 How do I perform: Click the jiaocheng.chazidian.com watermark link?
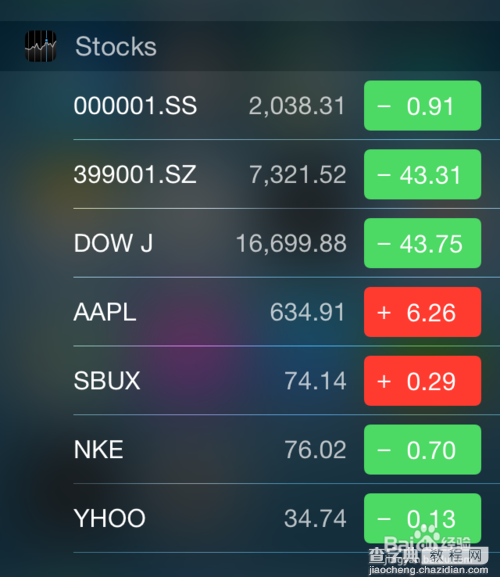429,570
